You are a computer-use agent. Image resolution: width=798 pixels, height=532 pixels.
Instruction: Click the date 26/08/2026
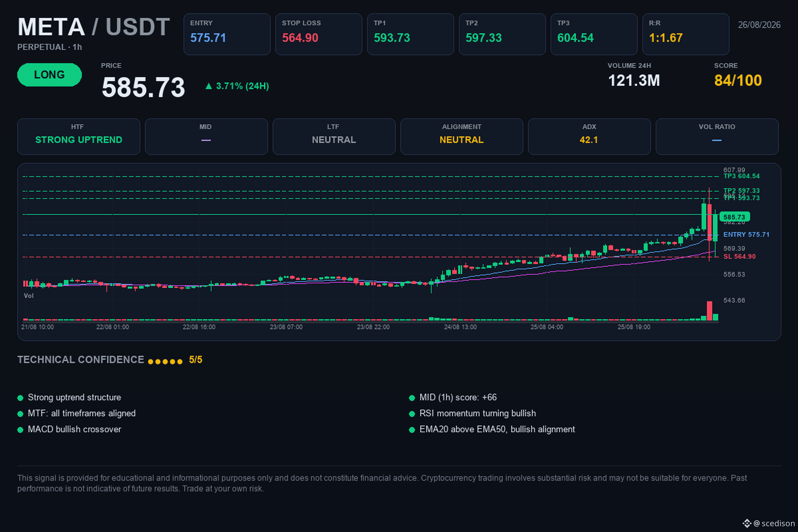click(759, 25)
